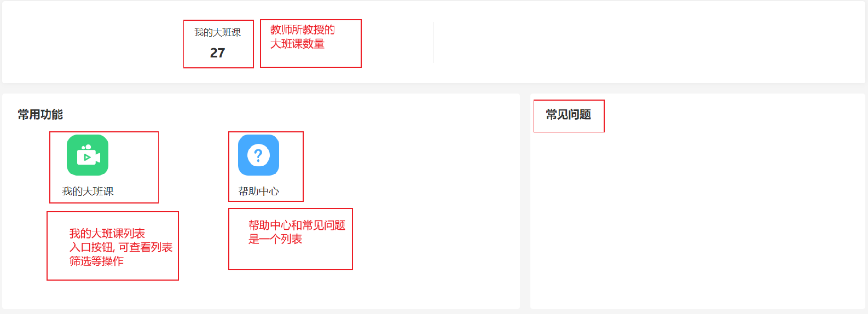Open the green 我的大班课 camera icon

coord(88,155)
